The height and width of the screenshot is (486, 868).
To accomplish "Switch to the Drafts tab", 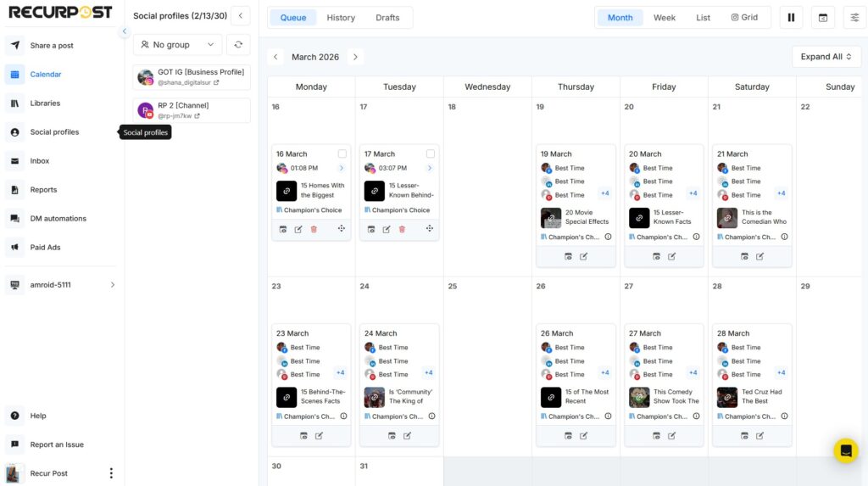I will pos(387,18).
